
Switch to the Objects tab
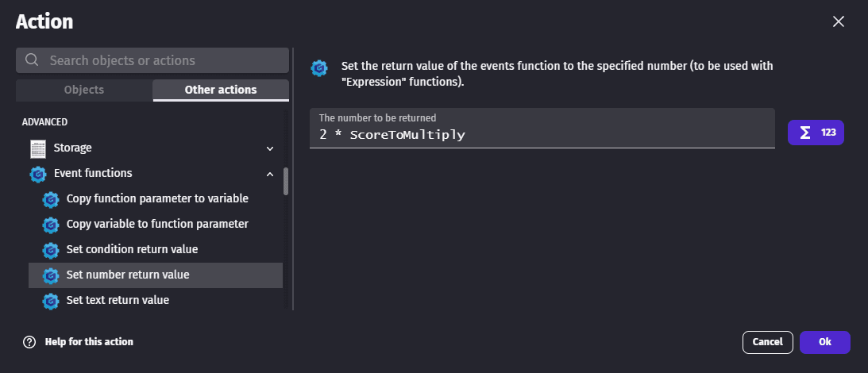[x=83, y=90]
